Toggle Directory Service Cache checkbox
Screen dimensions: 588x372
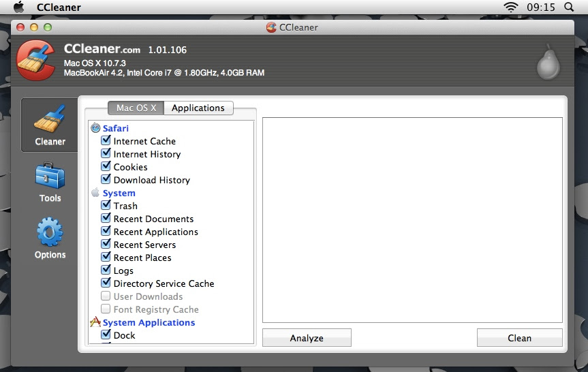click(106, 283)
